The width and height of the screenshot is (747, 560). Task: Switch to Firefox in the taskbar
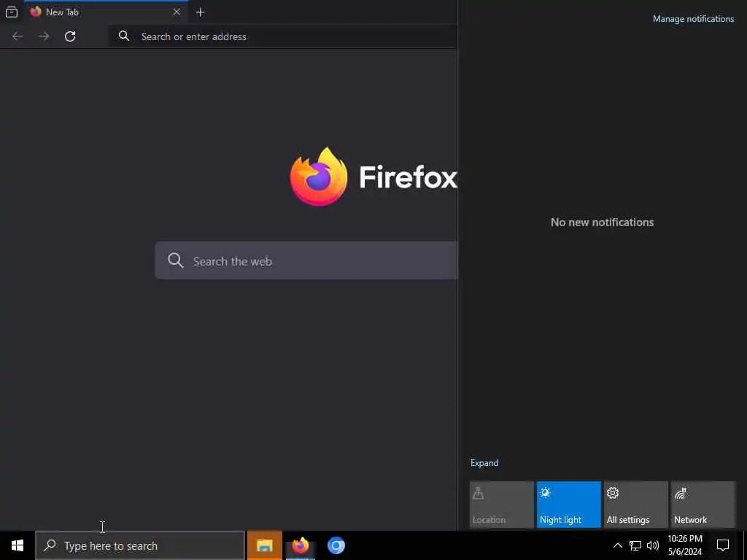[x=300, y=545]
